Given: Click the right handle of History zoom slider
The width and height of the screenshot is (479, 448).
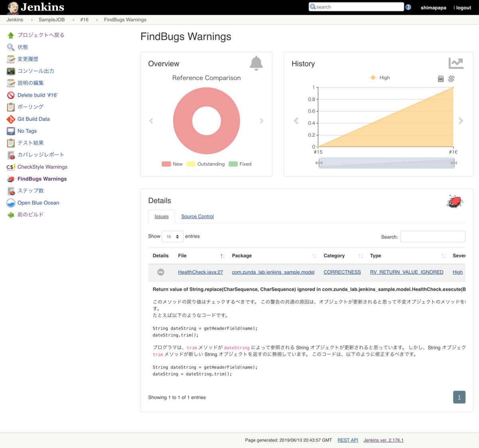Looking at the screenshot, I should (x=454, y=163).
